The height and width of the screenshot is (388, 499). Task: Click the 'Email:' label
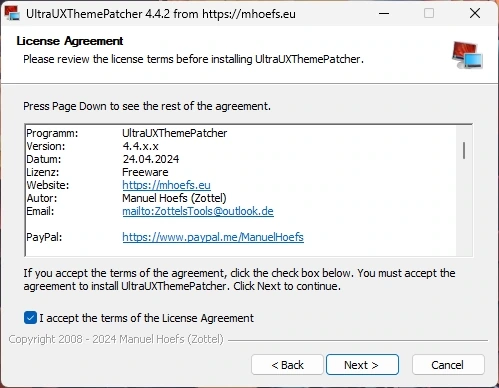pyautogui.click(x=40, y=211)
